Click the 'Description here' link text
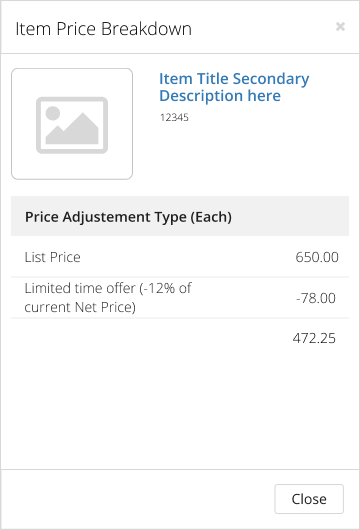This screenshot has height=530, width=360. click(220, 96)
